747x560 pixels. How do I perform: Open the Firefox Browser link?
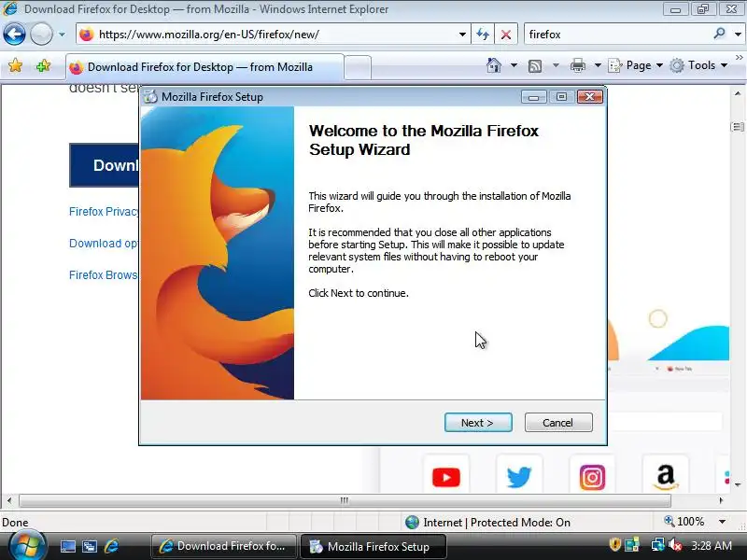104,274
